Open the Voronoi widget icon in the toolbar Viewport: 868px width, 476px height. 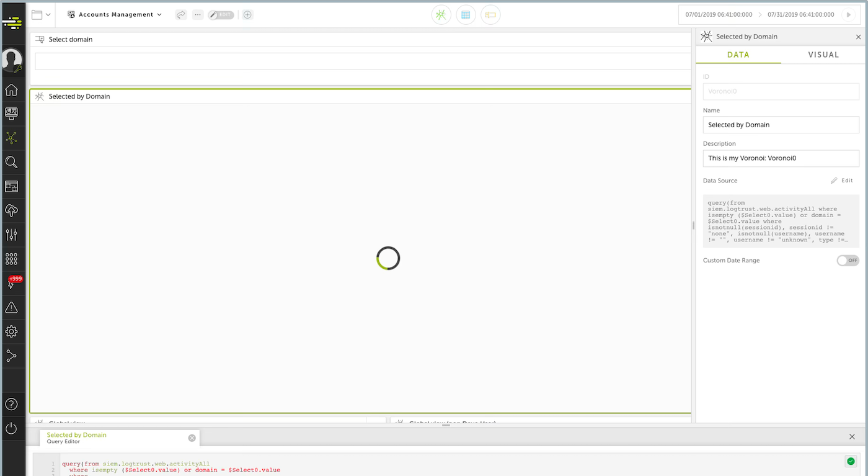click(x=441, y=14)
